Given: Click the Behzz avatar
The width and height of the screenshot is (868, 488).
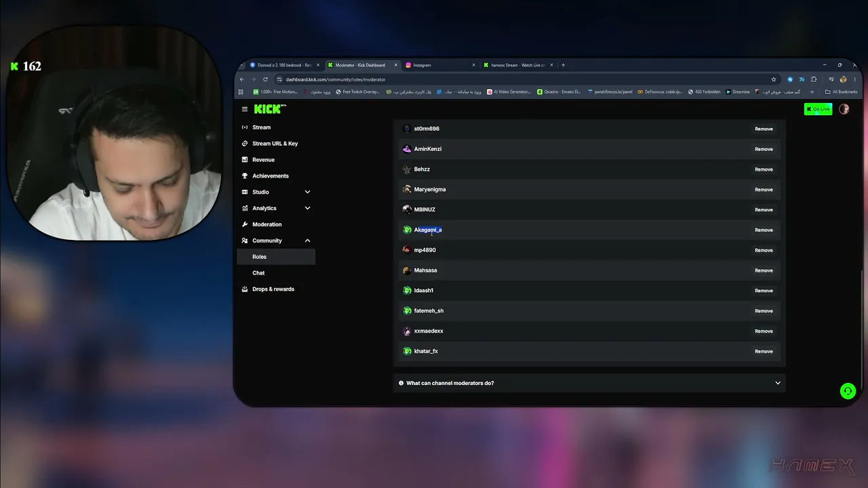Looking at the screenshot, I should coord(407,169).
